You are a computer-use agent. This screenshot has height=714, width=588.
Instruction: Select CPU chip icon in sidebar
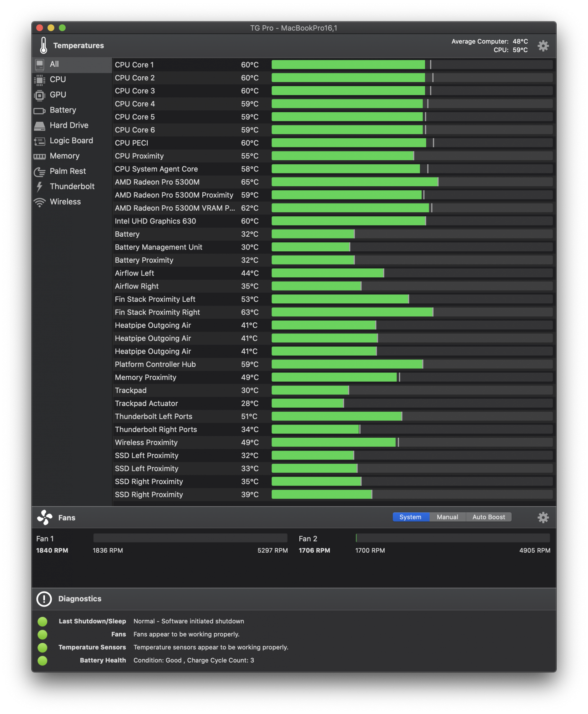40,80
